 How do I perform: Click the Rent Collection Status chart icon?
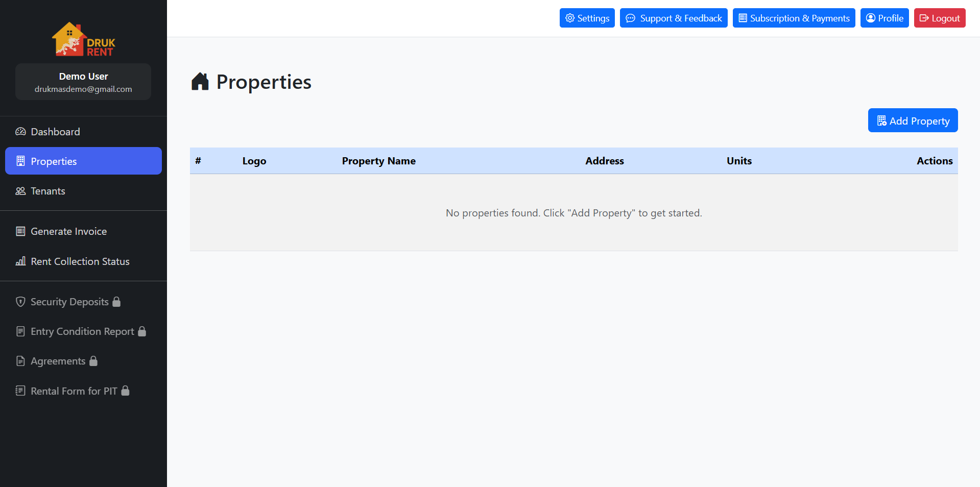pos(20,261)
